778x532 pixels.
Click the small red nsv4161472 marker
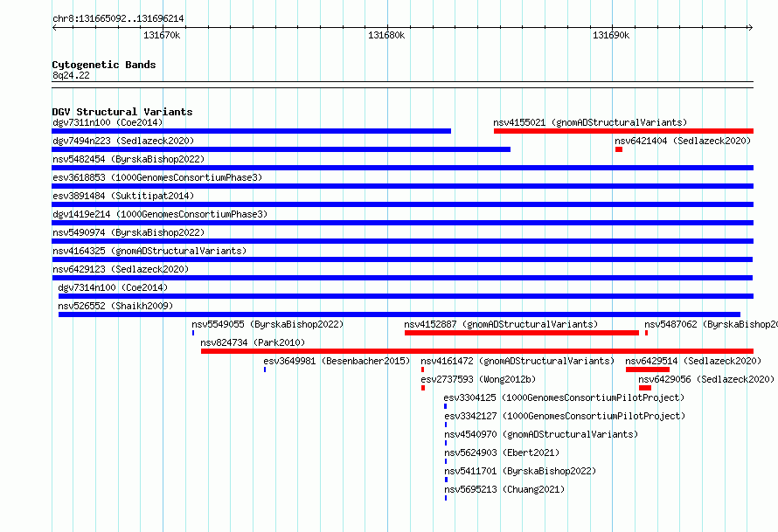tap(422, 370)
